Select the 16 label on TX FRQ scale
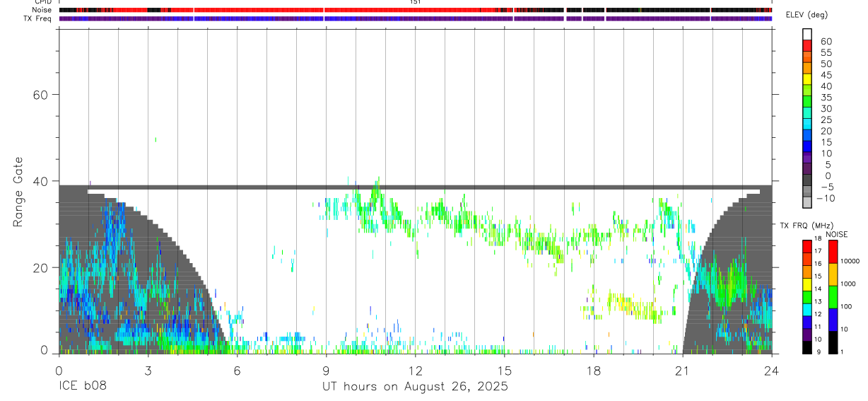This screenshot has height=401, width=868. coord(818,264)
